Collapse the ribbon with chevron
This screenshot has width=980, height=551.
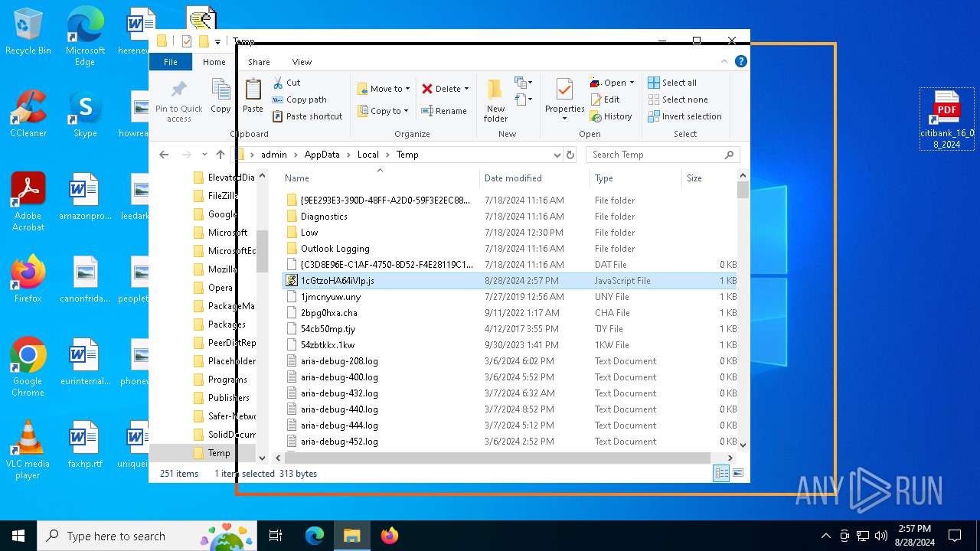tap(725, 62)
